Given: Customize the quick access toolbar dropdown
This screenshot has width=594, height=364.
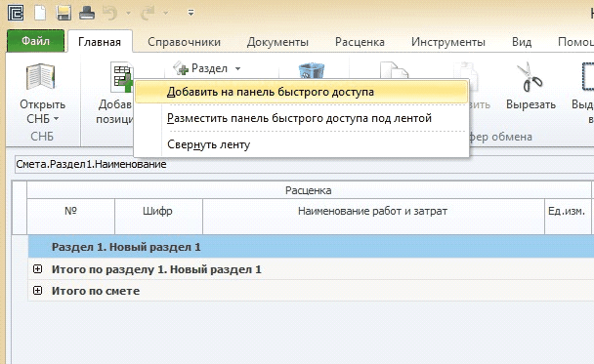Looking at the screenshot, I should [x=191, y=13].
